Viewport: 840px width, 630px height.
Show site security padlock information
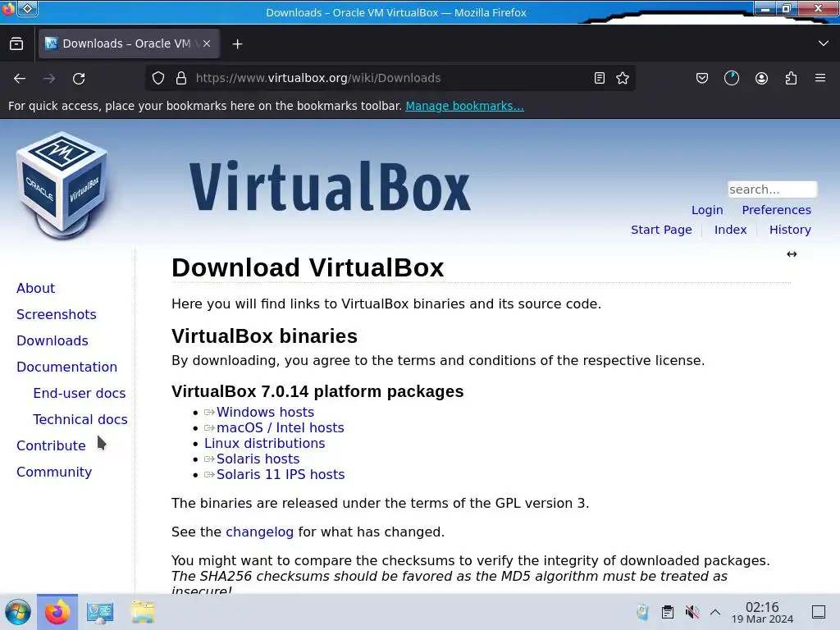181,78
